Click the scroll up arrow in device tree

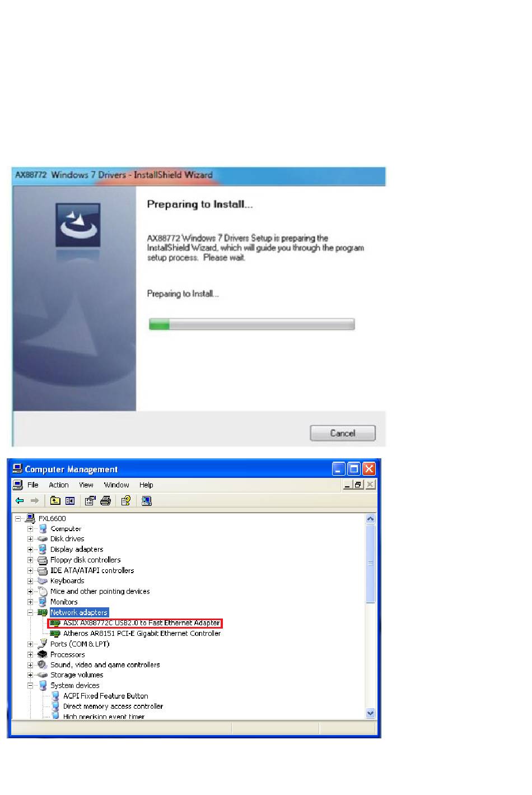[370, 519]
